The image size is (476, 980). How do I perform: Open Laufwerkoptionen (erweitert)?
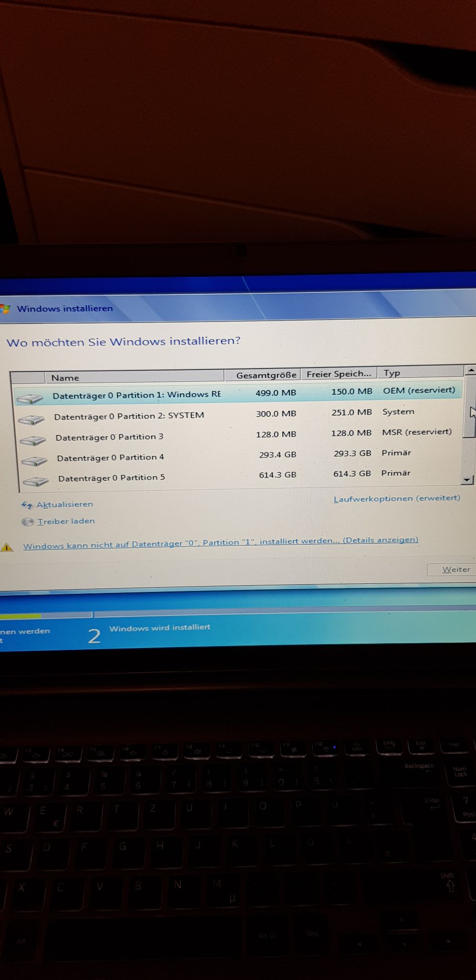tap(397, 498)
